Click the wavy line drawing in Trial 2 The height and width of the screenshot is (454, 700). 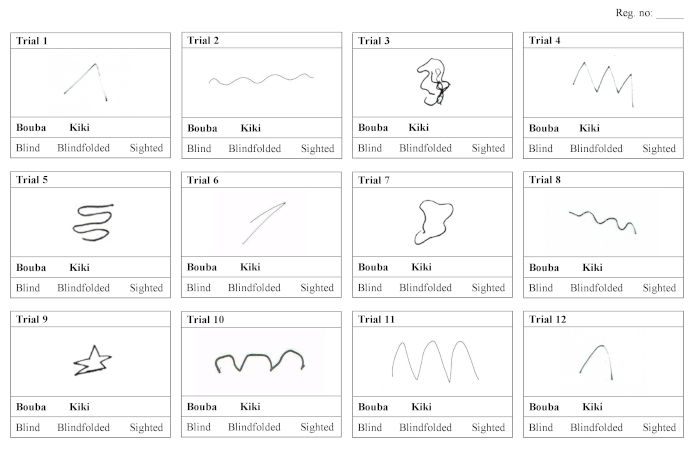coord(261,78)
